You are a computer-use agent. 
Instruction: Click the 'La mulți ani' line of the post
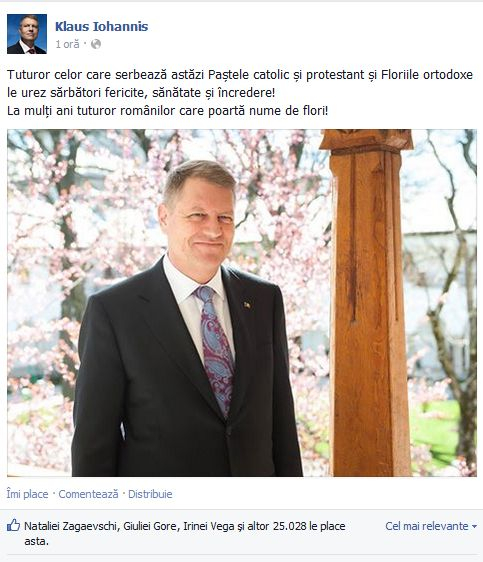pos(167,111)
